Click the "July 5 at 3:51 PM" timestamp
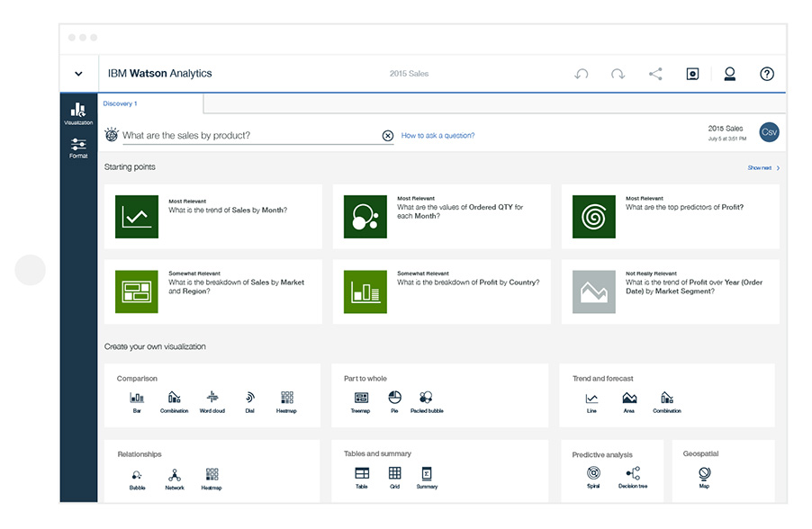This screenshot has width=812, height=529. pos(727,139)
